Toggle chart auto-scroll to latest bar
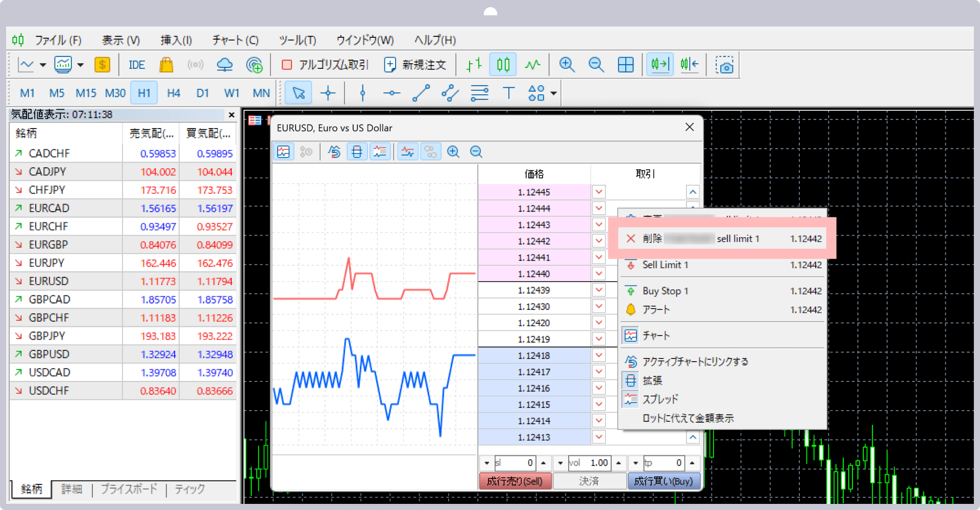The height and width of the screenshot is (510, 980). click(x=659, y=65)
